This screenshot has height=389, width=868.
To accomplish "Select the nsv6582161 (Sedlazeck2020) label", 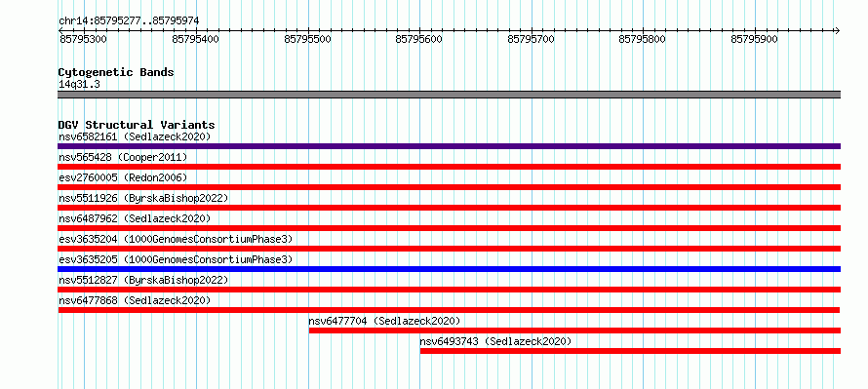I will pyautogui.click(x=135, y=136).
